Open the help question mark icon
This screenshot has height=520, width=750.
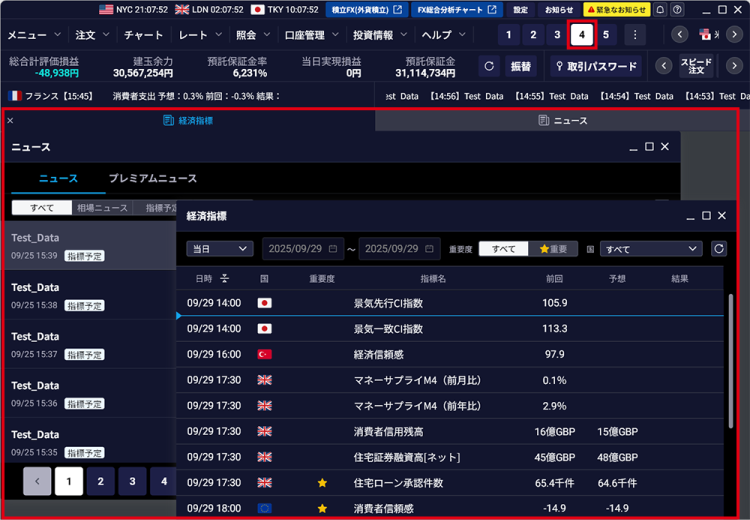click(x=679, y=10)
